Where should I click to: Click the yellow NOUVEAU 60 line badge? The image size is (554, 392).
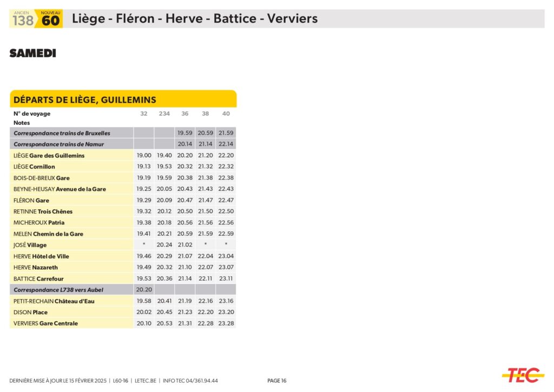point(50,19)
